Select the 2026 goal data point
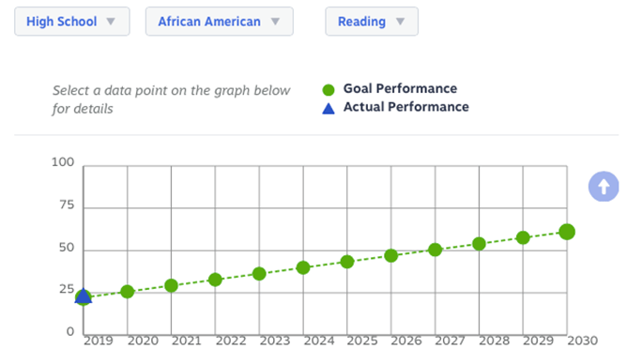The height and width of the screenshot is (364, 627). (391, 256)
